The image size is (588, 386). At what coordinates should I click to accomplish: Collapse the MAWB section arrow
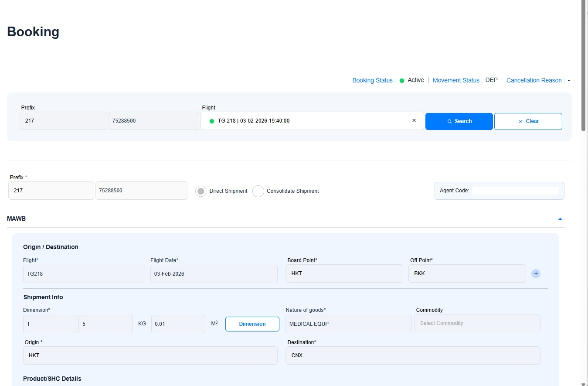pyautogui.click(x=560, y=219)
